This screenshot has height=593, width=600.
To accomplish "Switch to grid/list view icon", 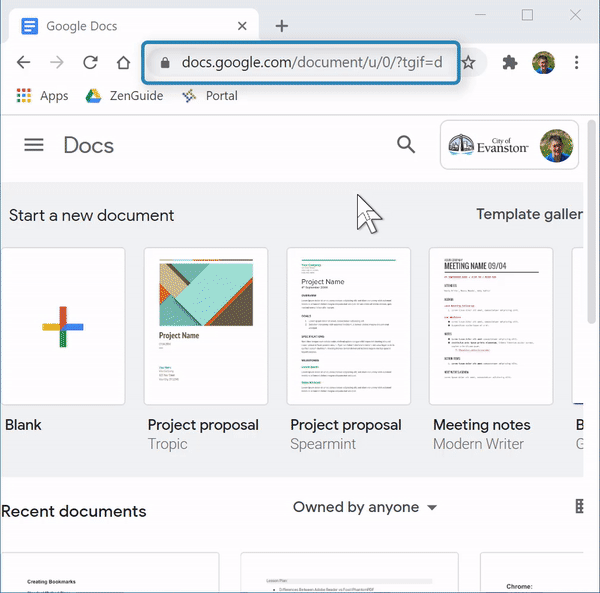I will point(579,506).
